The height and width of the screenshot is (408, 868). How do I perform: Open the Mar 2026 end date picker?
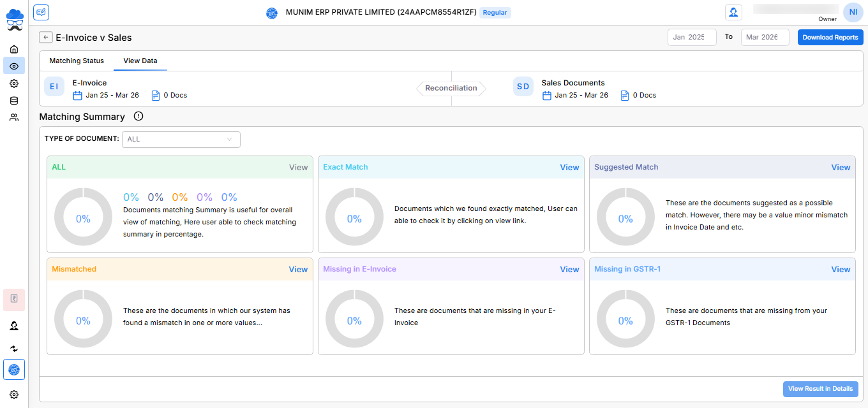pos(765,38)
